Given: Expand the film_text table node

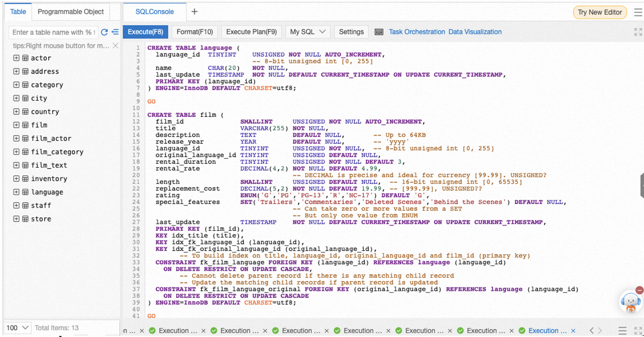Looking at the screenshot, I should click(16, 165).
